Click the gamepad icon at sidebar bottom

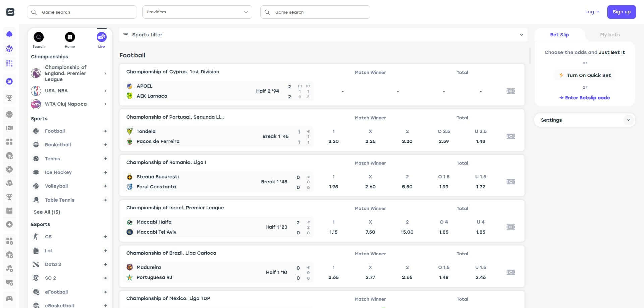click(9, 298)
